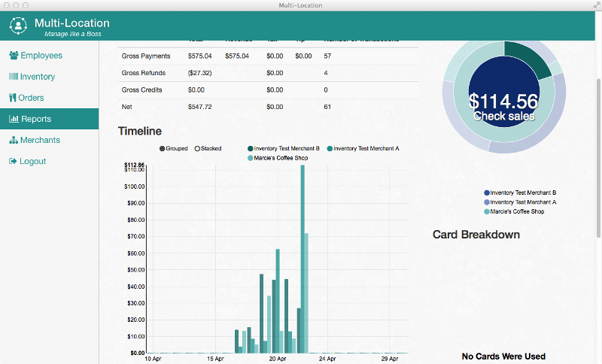
Task: Click the Logout arrow icon
Action: (13, 161)
